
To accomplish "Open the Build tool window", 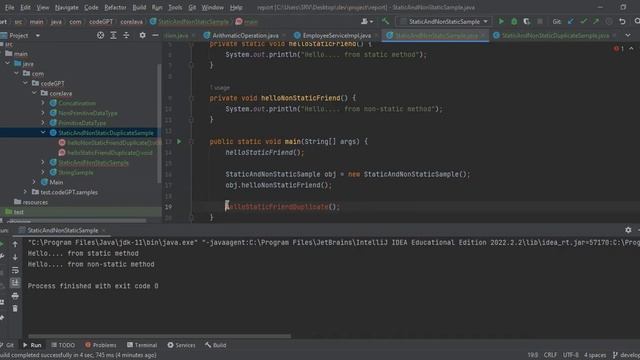I will (x=216, y=345).
